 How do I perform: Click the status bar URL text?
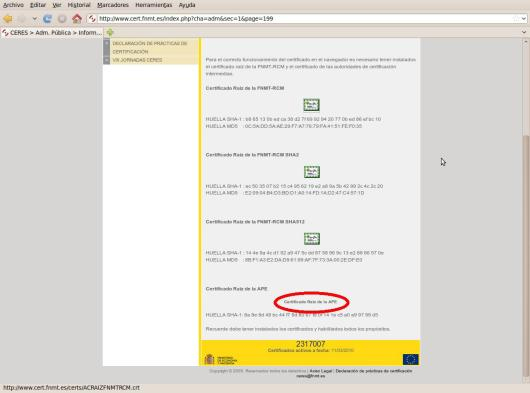click(71, 388)
